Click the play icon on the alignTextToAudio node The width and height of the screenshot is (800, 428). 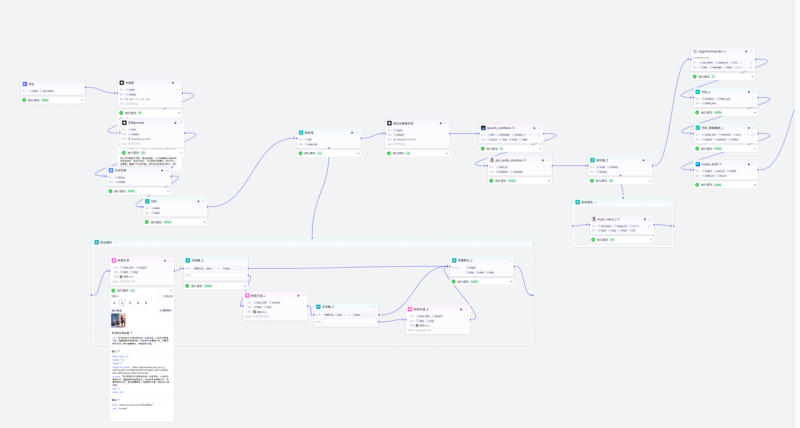[746, 52]
